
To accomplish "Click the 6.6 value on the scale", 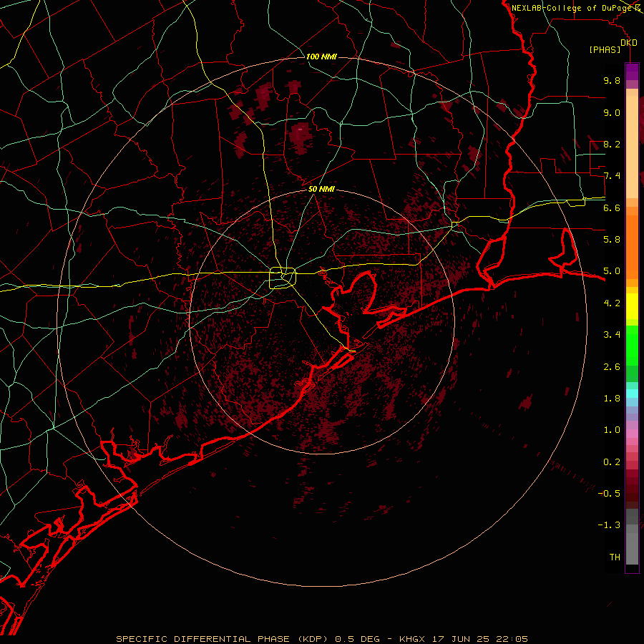I will pyautogui.click(x=612, y=208).
